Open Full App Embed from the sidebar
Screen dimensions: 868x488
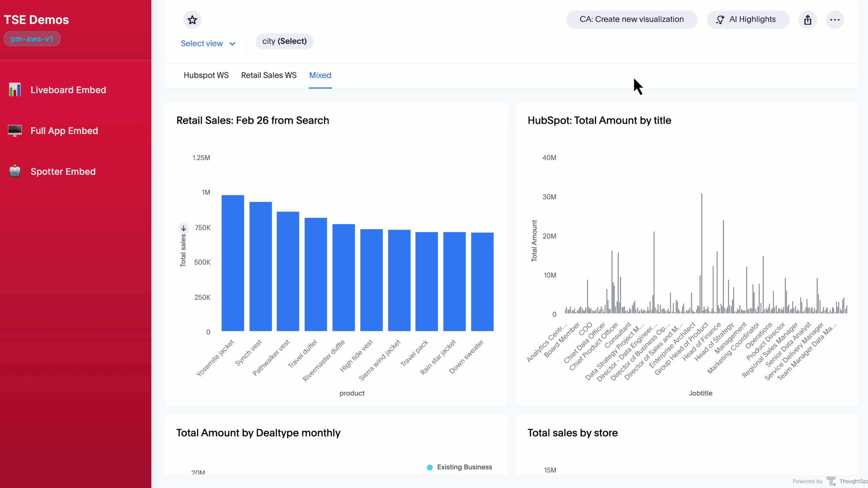pos(64,131)
